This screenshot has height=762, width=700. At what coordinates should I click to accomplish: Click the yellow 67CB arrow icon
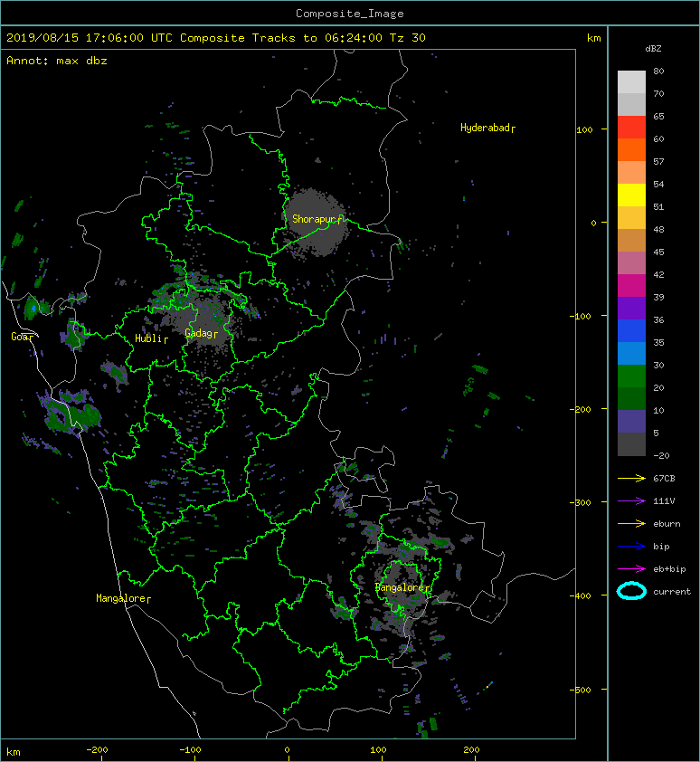click(631, 479)
